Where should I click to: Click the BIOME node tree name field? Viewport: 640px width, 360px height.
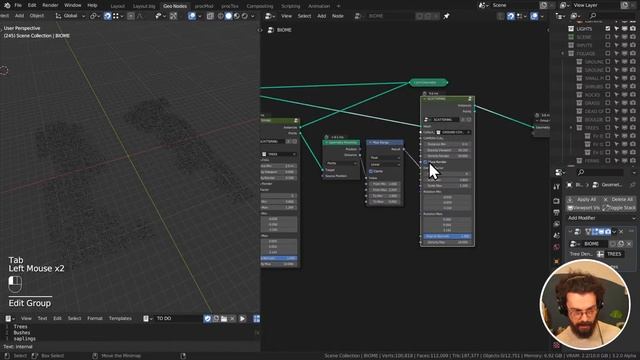(x=390, y=16)
